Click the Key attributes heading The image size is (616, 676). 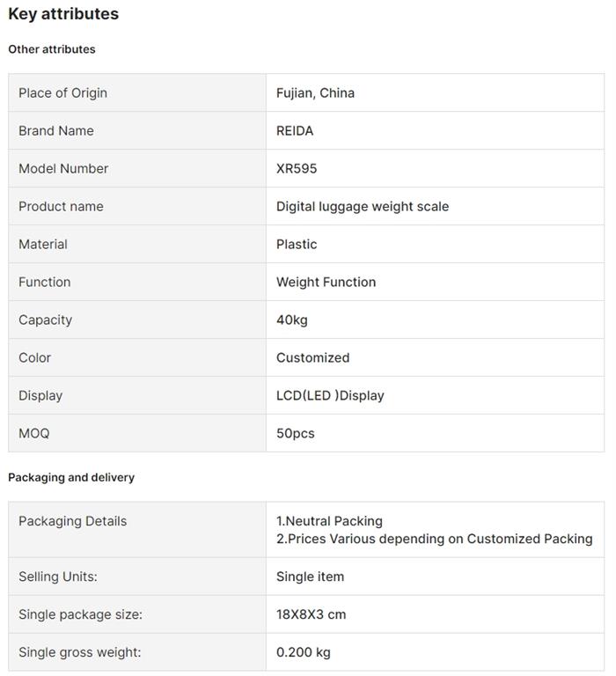coord(63,14)
